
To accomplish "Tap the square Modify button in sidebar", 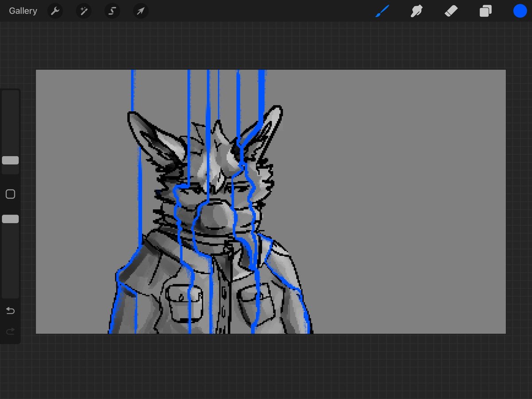I will pyautogui.click(x=10, y=194).
